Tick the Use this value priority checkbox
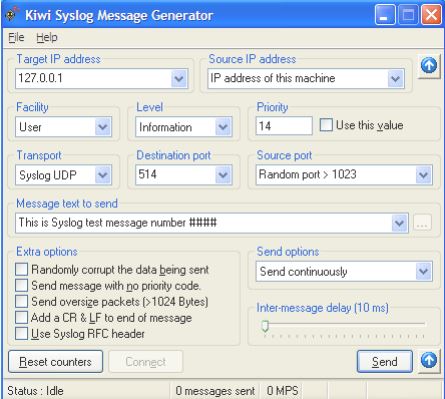 (x=326, y=125)
